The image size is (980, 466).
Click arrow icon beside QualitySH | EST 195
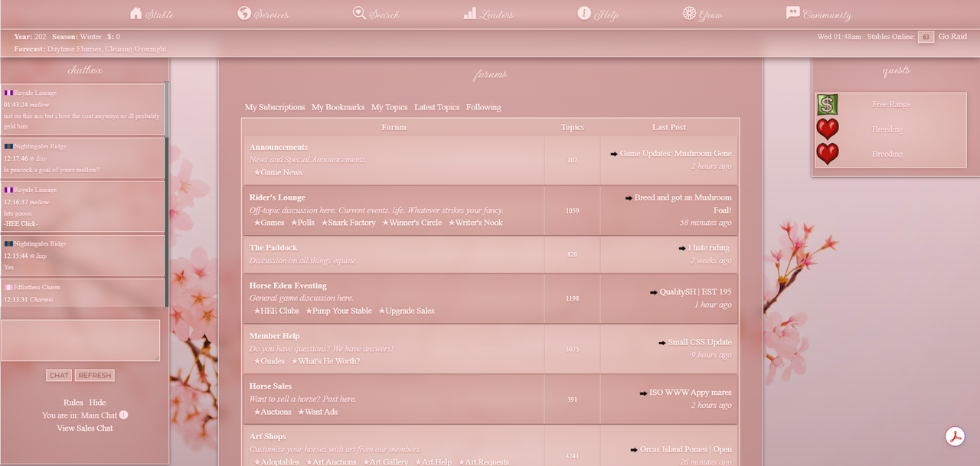point(654,292)
